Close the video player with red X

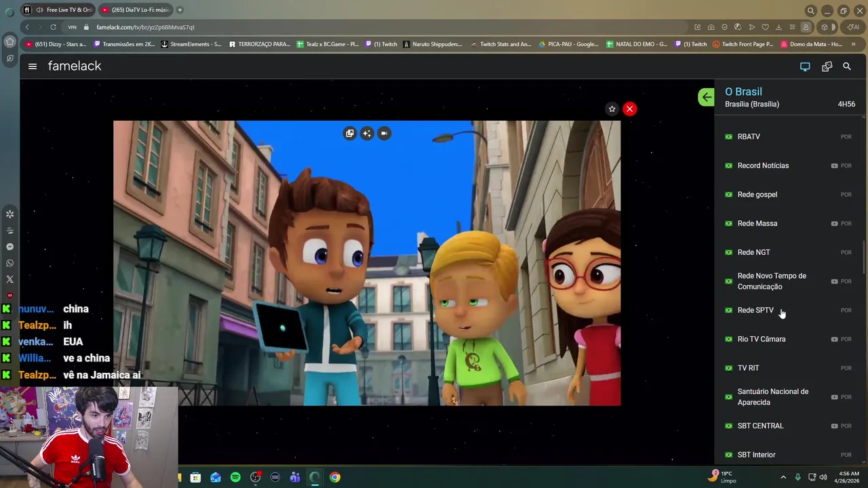coord(629,109)
